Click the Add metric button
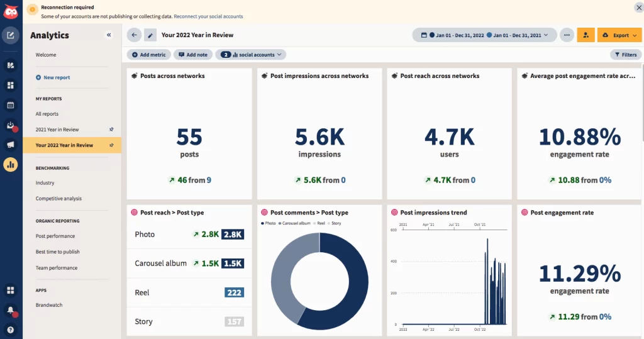This screenshot has width=644, height=339. coord(148,55)
